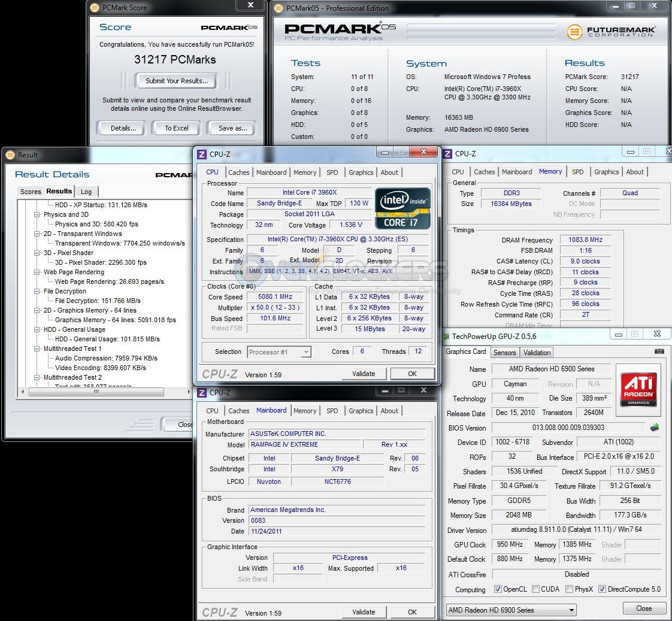Click the PCMark Score window title icon
672x621 pixels.
coord(95,7)
